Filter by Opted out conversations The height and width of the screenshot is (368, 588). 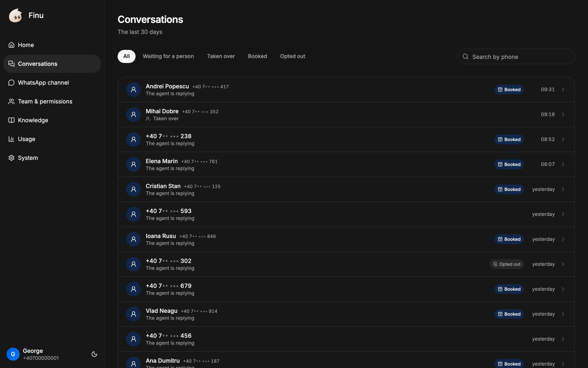click(293, 56)
